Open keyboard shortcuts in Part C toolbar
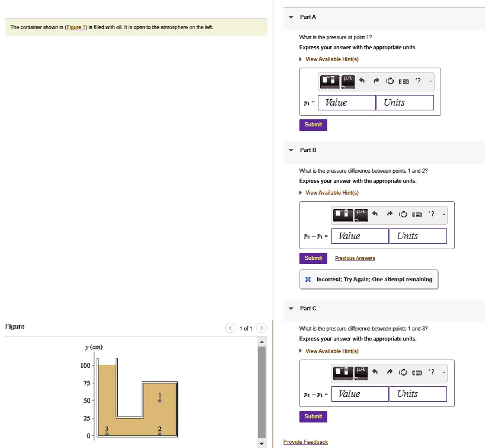Screen dimensions: 485x448 pos(417,373)
